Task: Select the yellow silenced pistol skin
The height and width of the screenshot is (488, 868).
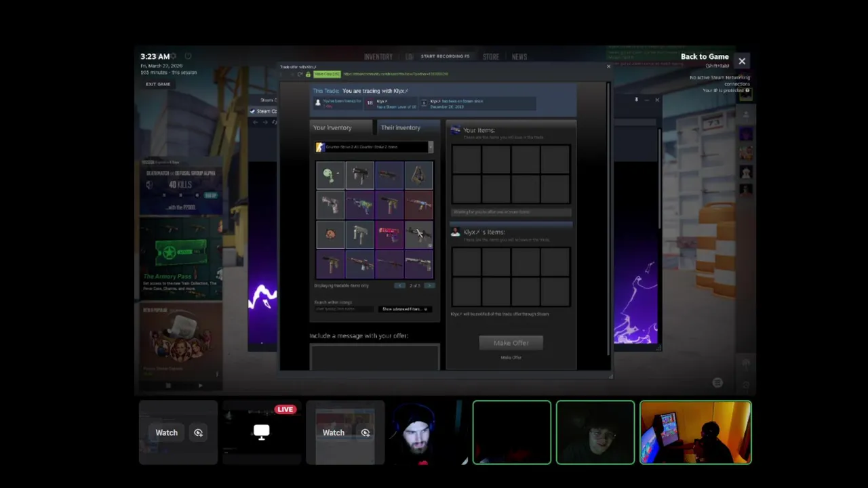Action: 389,205
